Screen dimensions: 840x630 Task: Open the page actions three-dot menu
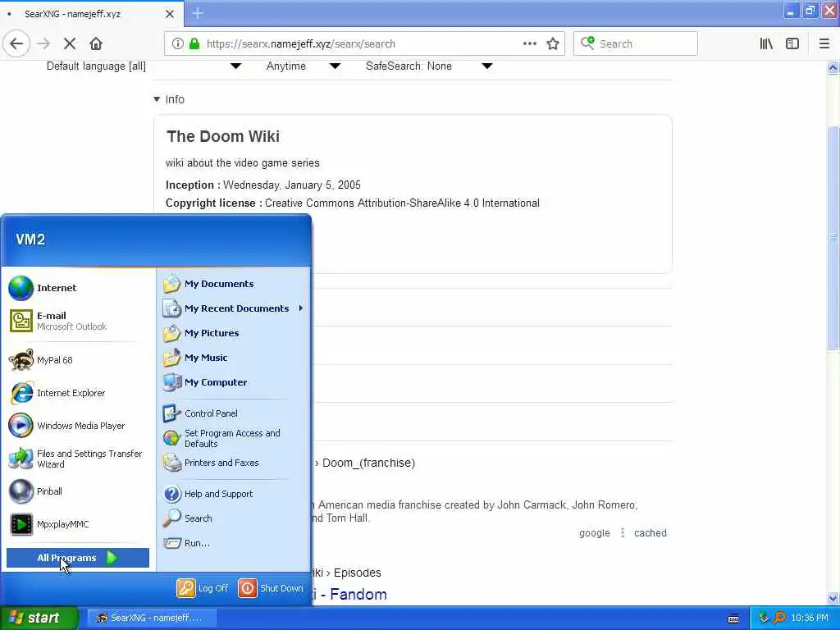click(529, 43)
